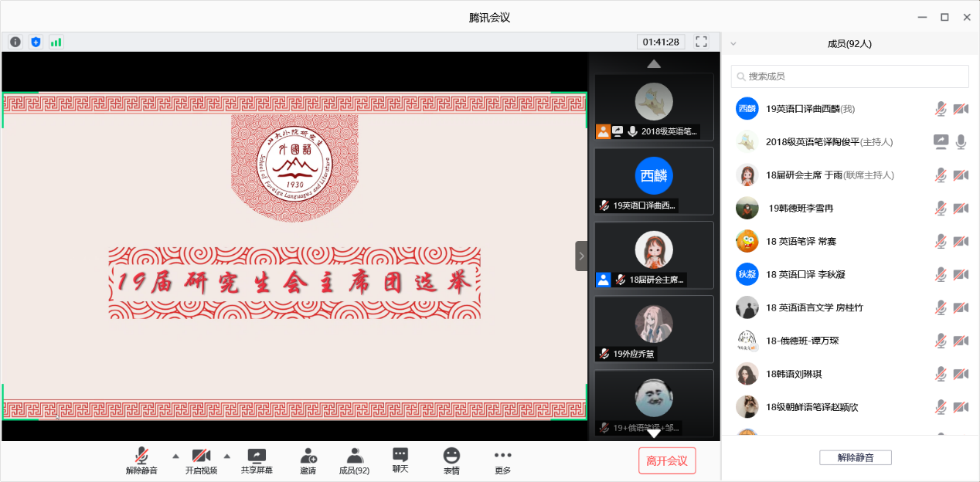Toggle microphone for 18 英语笔译 常赛
Screen dimensions: 980x482
[x=941, y=242]
